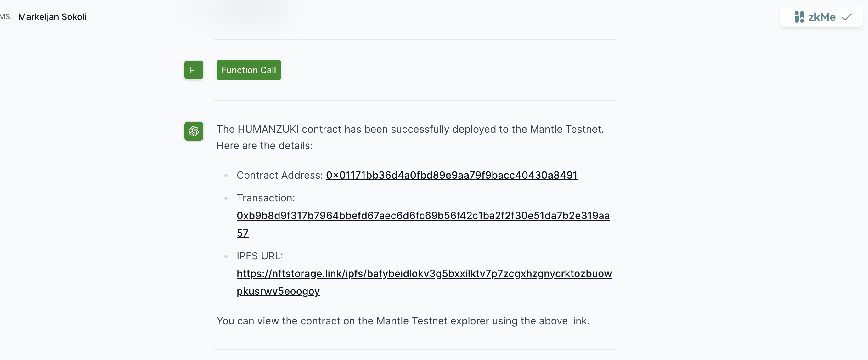Click the bullet before Contract Address
Viewport: 868px width, 360px height.
[226, 176]
